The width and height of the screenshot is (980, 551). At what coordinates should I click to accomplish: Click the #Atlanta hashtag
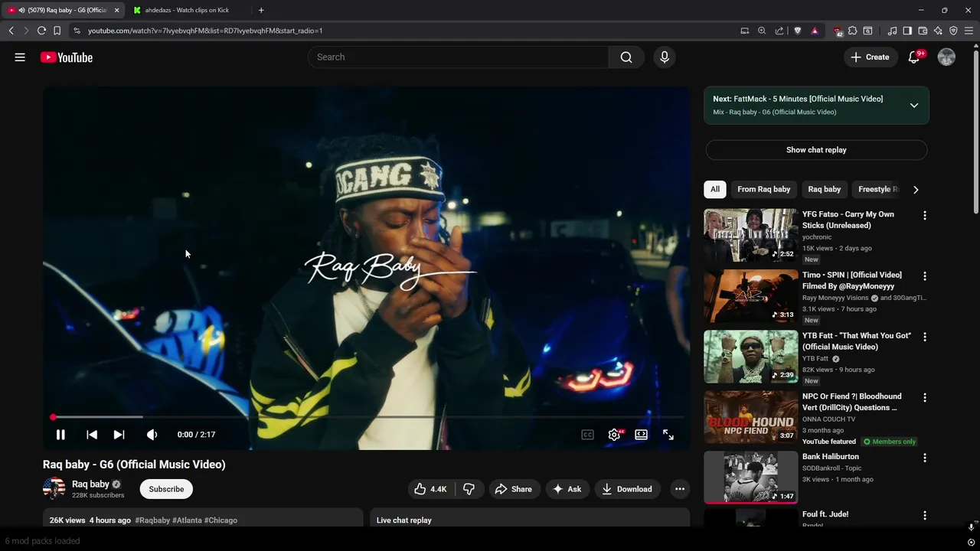187,520
